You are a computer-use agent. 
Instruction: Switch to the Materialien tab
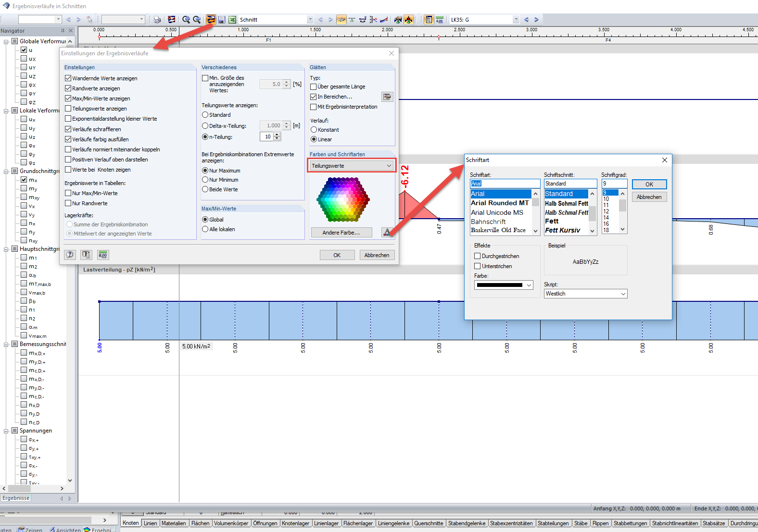[174, 523]
